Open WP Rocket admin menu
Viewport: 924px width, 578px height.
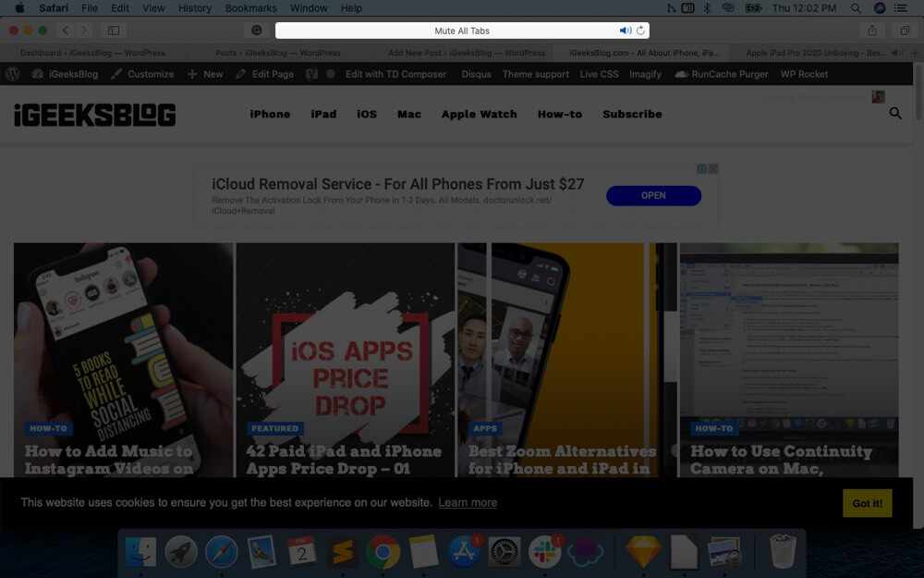click(804, 74)
